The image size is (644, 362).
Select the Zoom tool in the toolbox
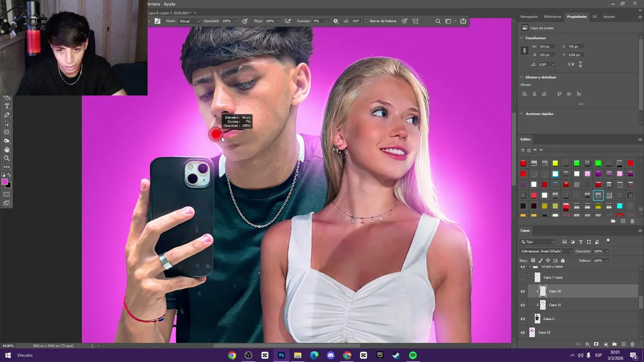click(7, 158)
